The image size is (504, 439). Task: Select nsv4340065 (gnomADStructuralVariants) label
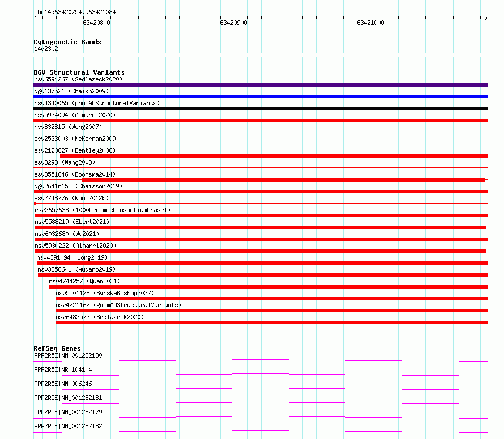[97, 103]
